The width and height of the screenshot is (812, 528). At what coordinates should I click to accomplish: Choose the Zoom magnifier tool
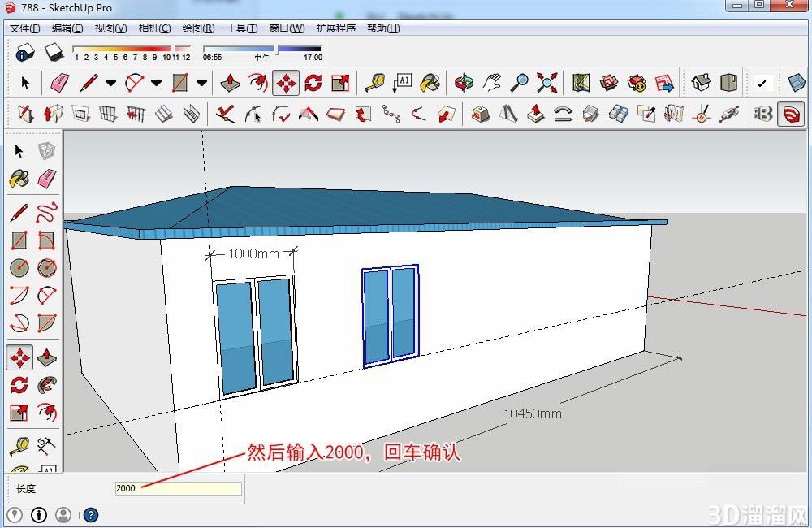[520, 83]
